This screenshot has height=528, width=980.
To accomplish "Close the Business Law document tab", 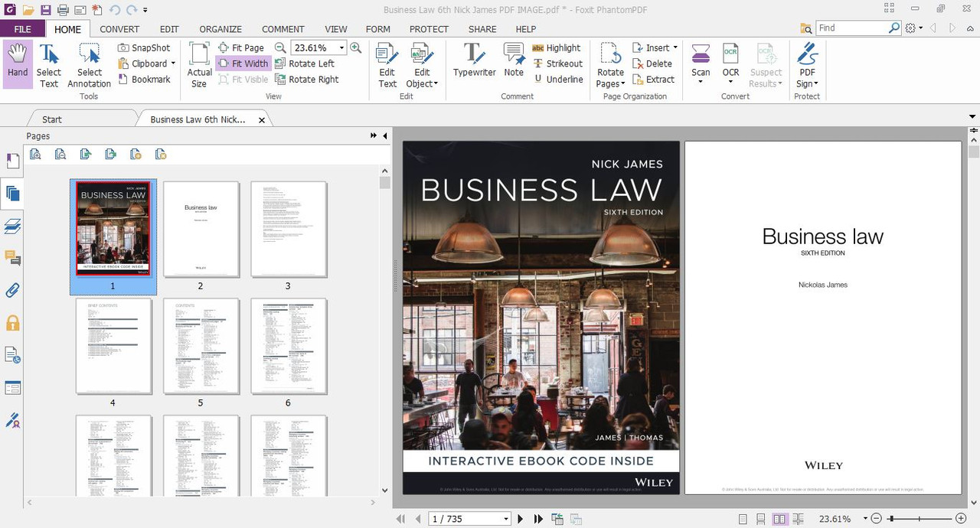I will [262, 120].
